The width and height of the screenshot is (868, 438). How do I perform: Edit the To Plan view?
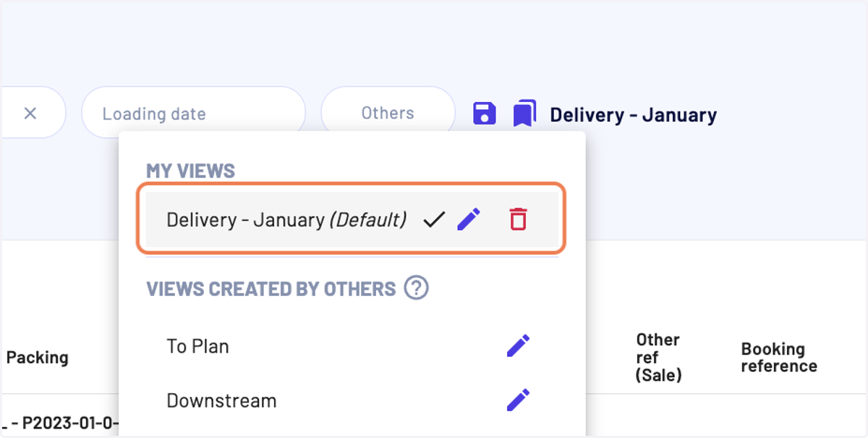coord(518,346)
